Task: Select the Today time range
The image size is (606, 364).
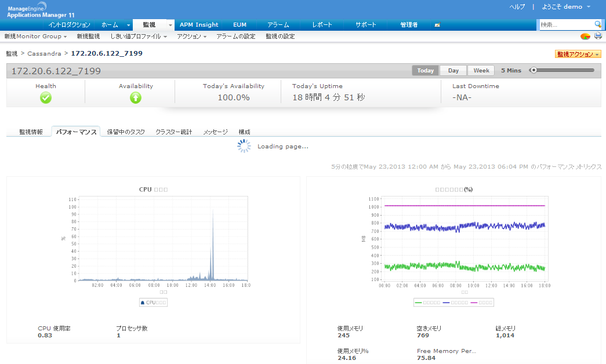Action: point(425,71)
